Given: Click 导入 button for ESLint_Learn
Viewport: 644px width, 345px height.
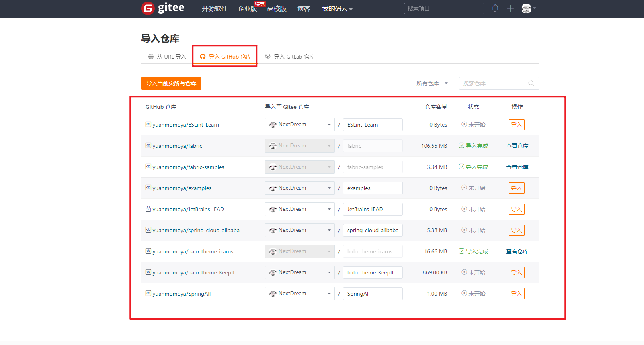Looking at the screenshot, I should (x=517, y=125).
